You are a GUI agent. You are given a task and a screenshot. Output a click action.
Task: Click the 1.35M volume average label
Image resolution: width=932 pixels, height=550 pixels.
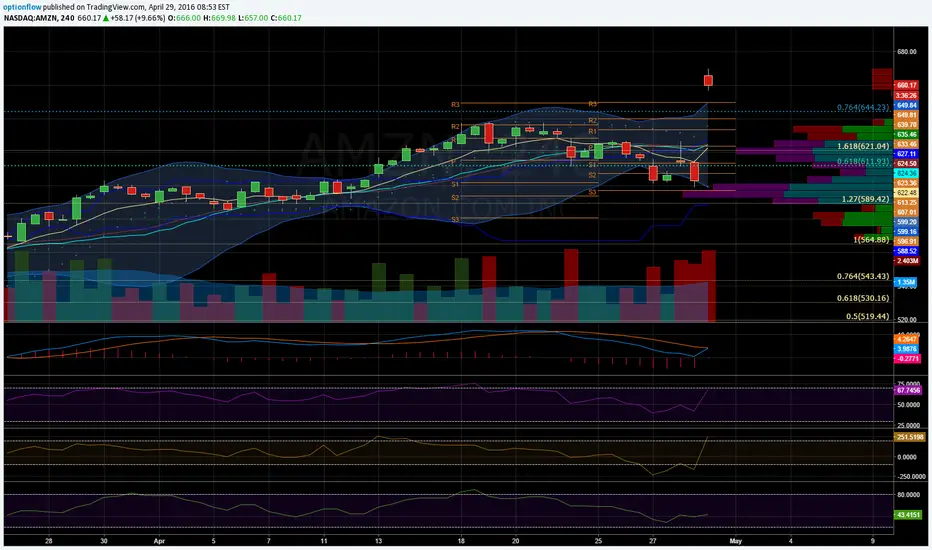(x=906, y=282)
